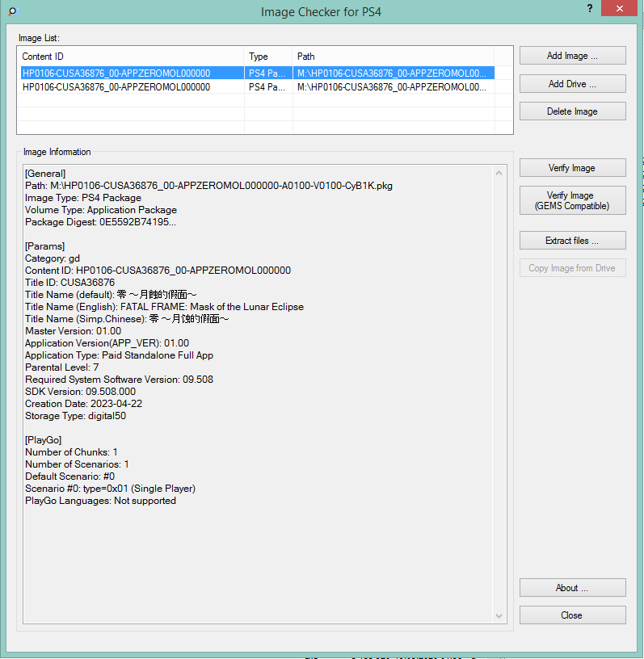Click the SDK Version: 09.508.000 line
The width and height of the screenshot is (644, 659).
point(80,392)
